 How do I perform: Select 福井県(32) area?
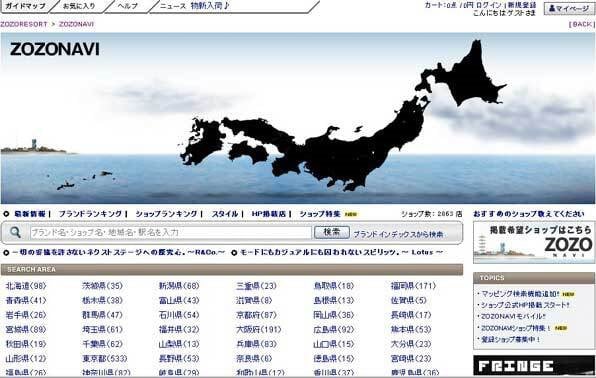tap(179, 329)
